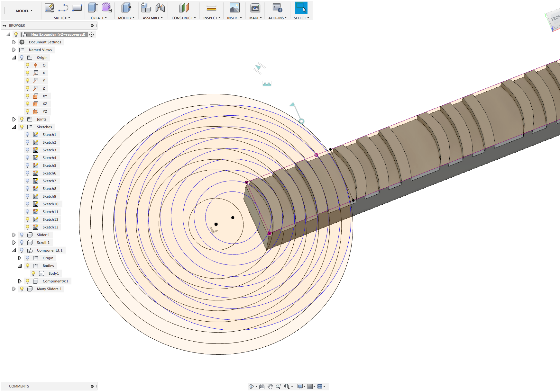
Task: Activate the Select tool icon
Action: click(x=301, y=8)
